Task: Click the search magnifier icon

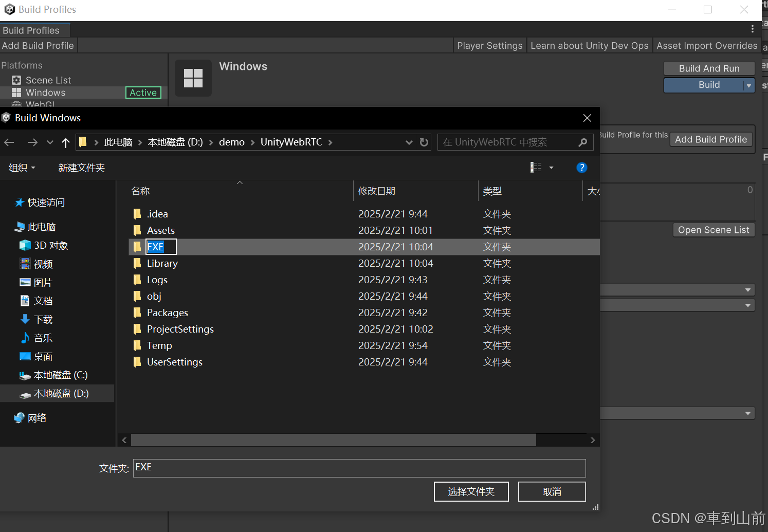Action: pos(582,142)
